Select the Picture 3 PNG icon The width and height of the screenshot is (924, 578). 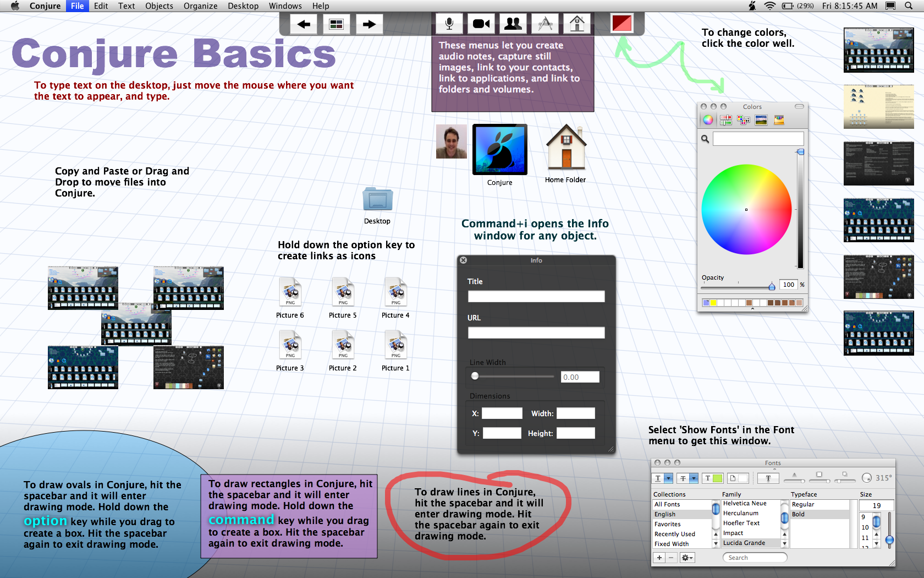[290, 345]
